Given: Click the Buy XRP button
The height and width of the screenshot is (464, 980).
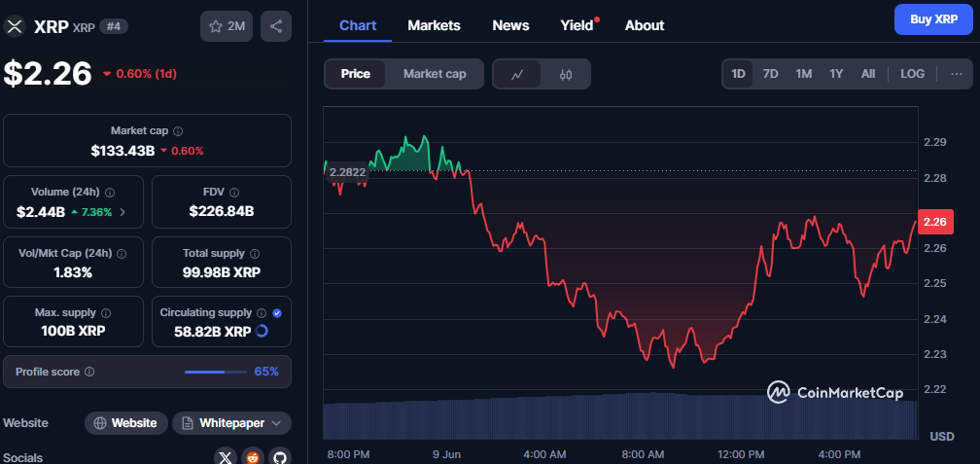Looking at the screenshot, I should point(933,19).
